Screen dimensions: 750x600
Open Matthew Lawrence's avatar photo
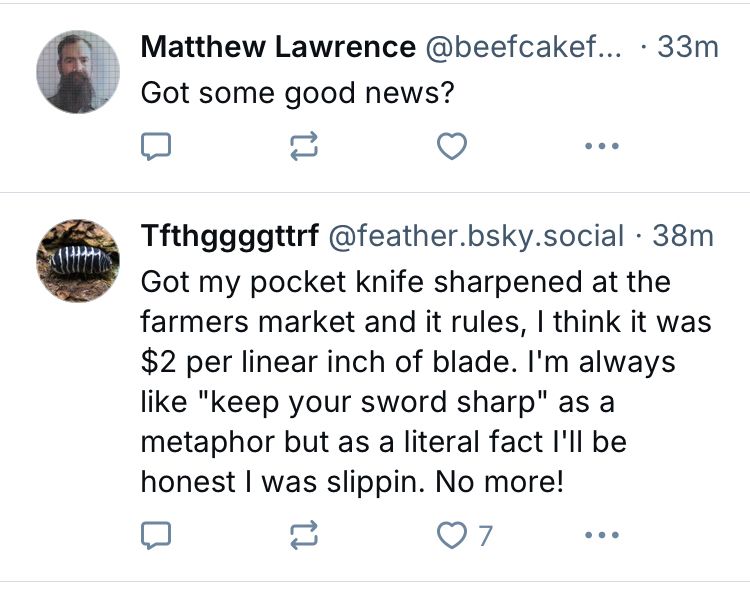[x=77, y=71]
